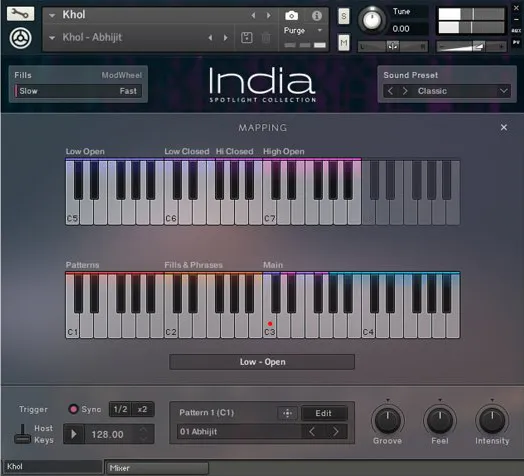The image size is (524, 476).
Task: Toggle the AUX button on the header
Action: (516, 31)
